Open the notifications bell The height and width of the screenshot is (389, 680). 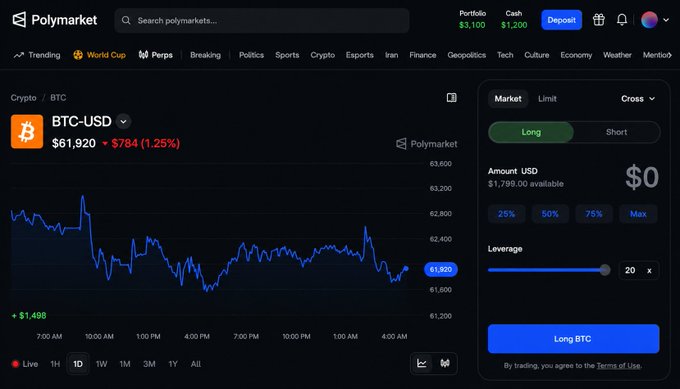[622, 20]
